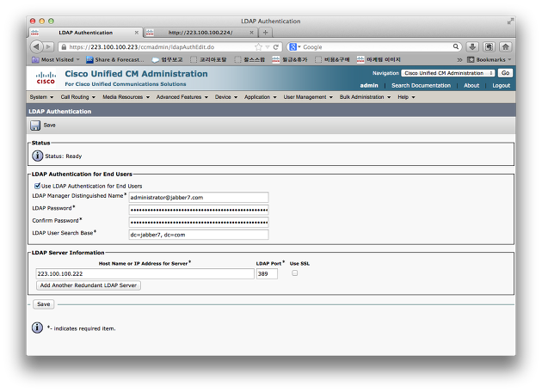Click the LDAP User Search Base field
The image size is (542, 392).
click(199, 235)
